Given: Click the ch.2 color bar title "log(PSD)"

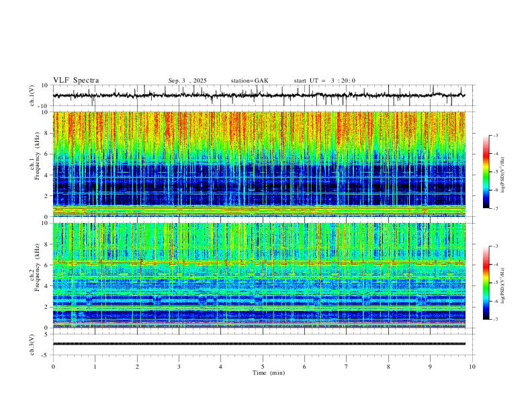Looking at the screenshot, I should point(503,285).
